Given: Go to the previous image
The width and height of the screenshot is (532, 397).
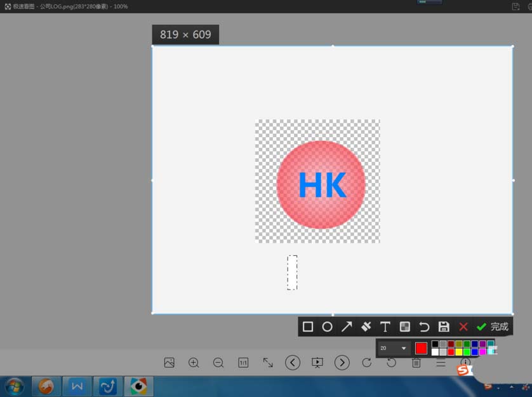Looking at the screenshot, I should pyautogui.click(x=293, y=363).
